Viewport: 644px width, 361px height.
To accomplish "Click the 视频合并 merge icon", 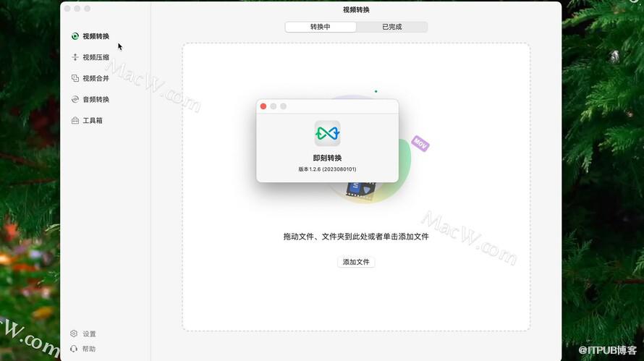I will point(75,78).
